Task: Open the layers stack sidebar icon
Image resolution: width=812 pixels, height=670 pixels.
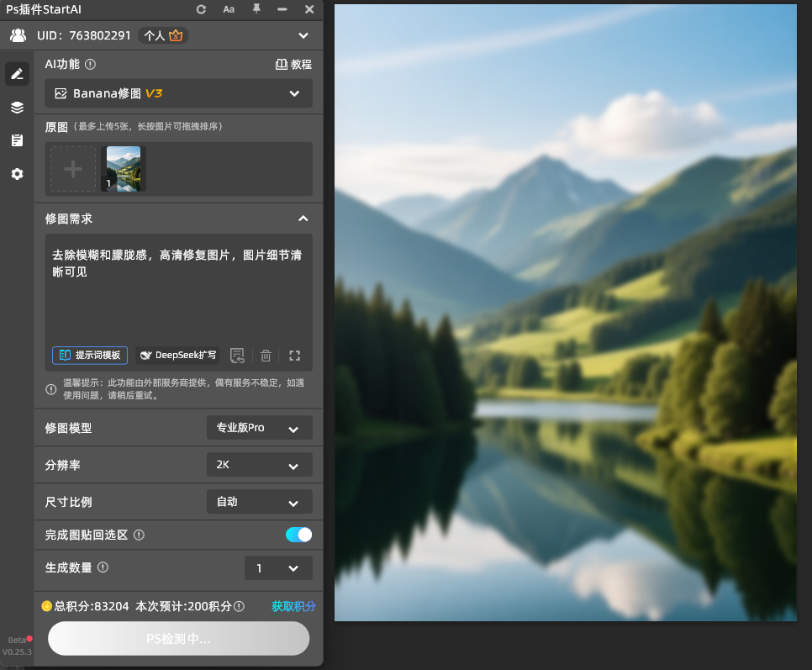Action: 17,107
